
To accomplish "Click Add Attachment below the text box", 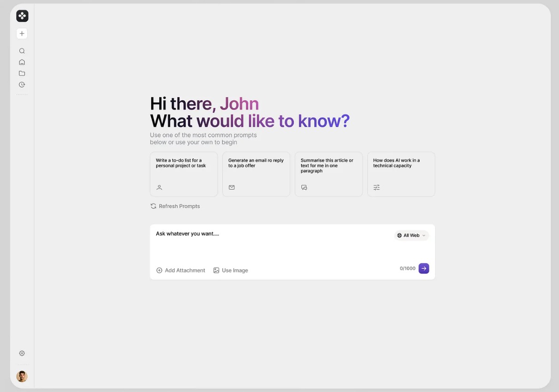I will coord(181,270).
